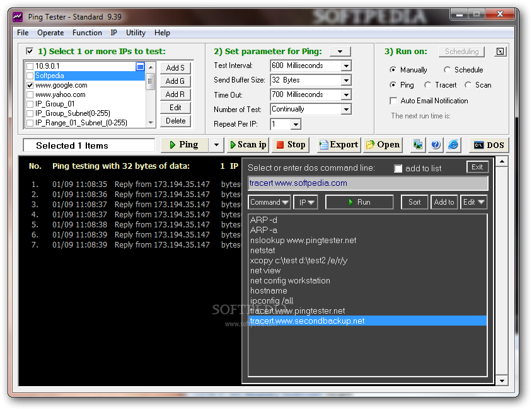Screen dimensions: 532x410
Task: Open the dropdown next to Set parameter heading
Action: pos(340,52)
